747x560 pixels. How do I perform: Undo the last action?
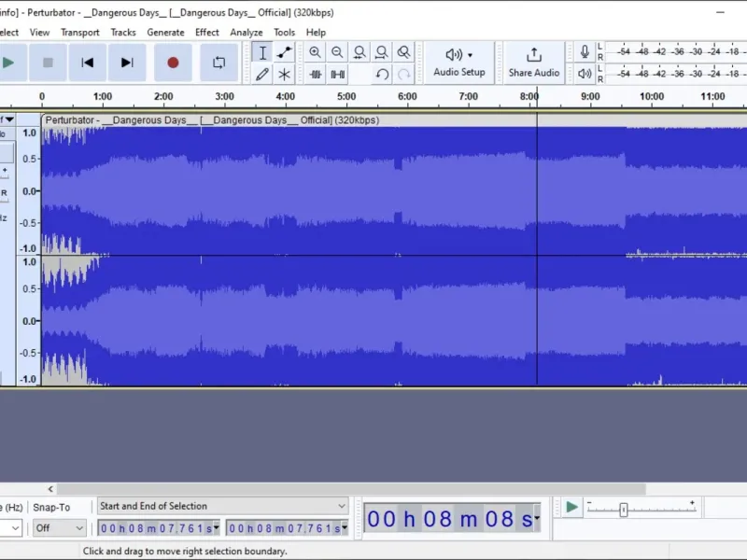(382, 75)
